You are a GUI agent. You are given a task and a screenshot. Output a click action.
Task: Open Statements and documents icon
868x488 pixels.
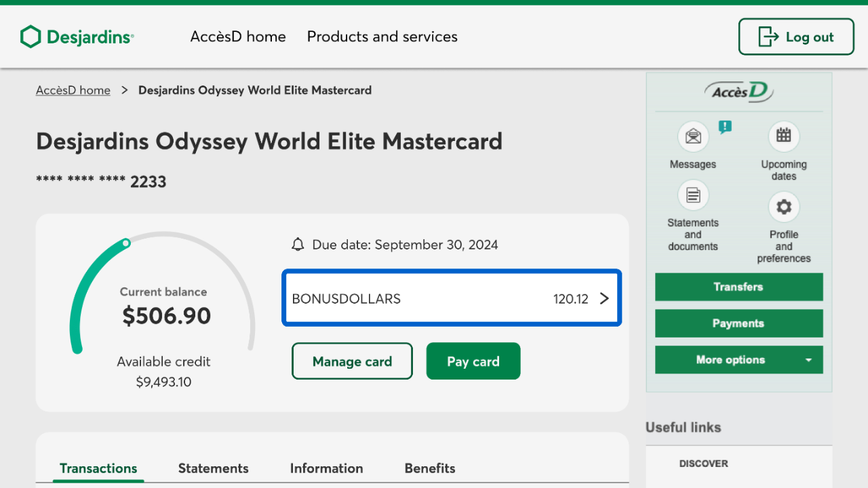point(693,196)
